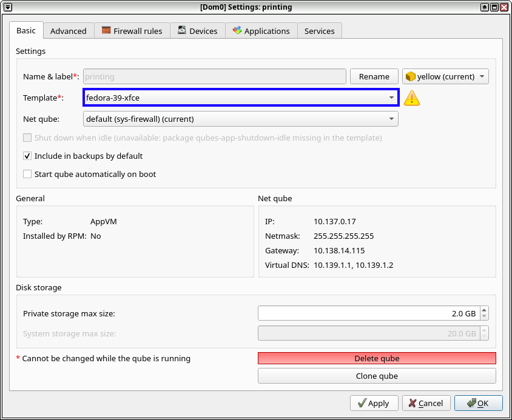Click the yellow warning icon beside Template
The width and height of the screenshot is (512, 420).
click(x=412, y=98)
